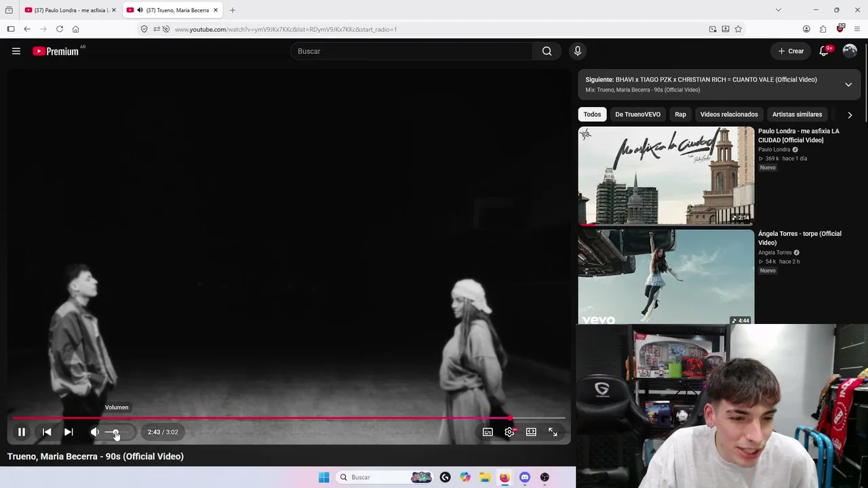Open Discord from the taskbar
The height and width of the screenshot is (488, 868).
point(525,477)
